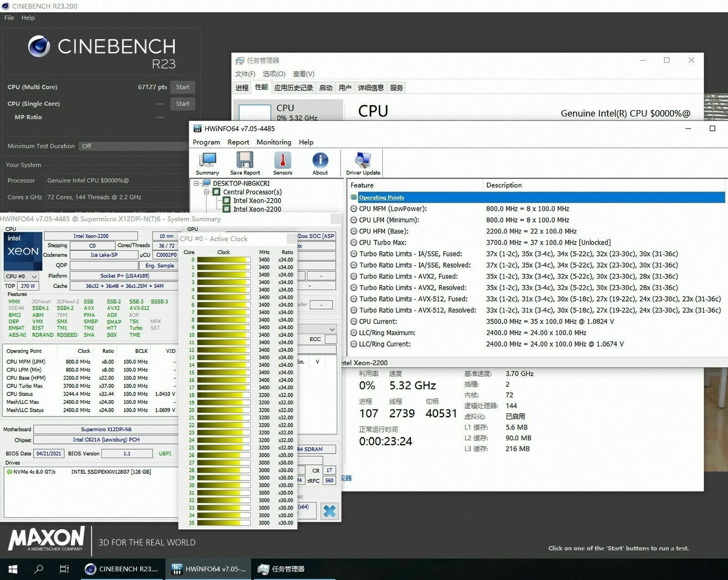Open the Sensors thermometer icon
728x580 pixels.
click(283, 163)
